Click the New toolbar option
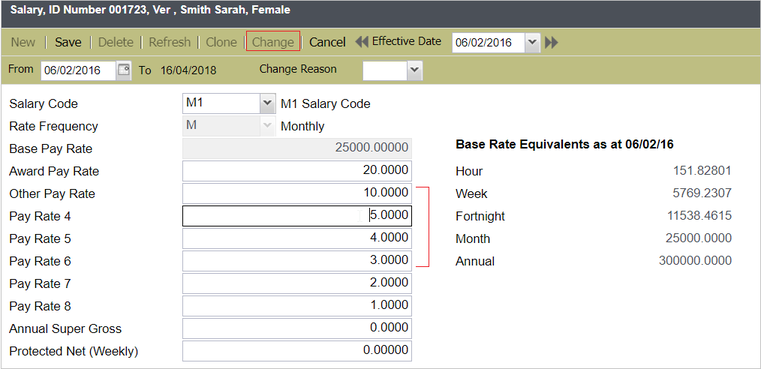Screen dimensions: 761x369 pos(23,42)
